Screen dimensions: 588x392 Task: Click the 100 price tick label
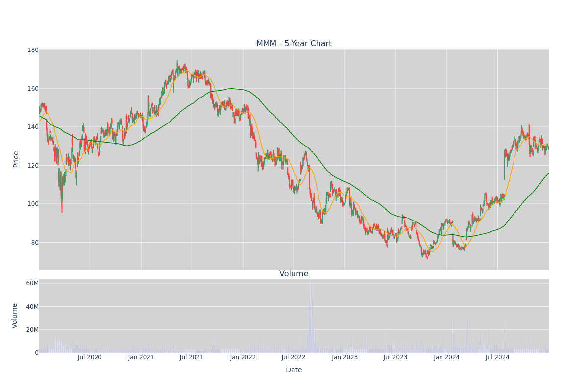point(33,204)
